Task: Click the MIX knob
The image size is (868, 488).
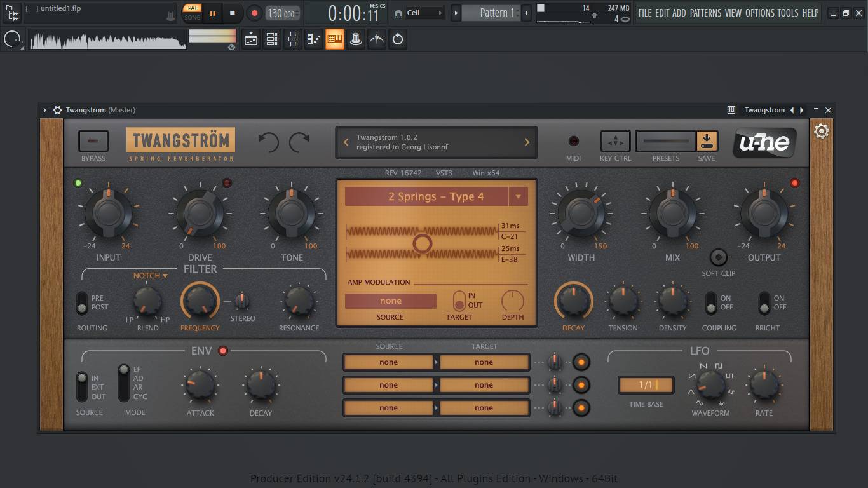Action: point(672,214)
